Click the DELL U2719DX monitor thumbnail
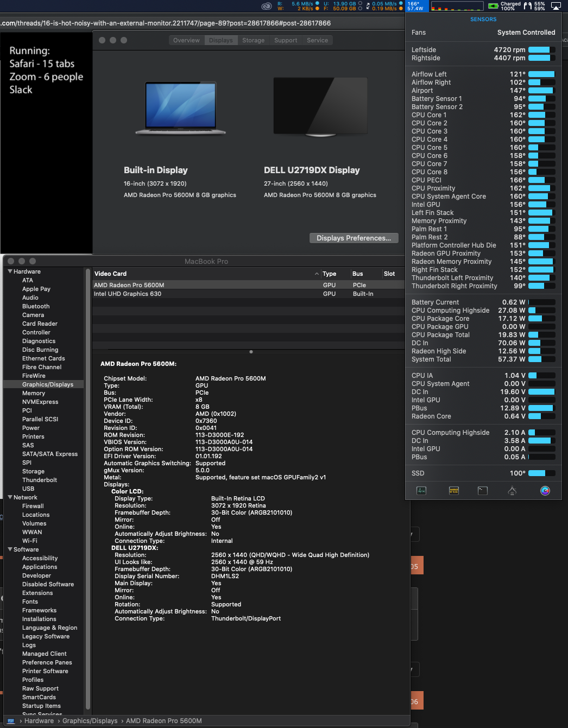 tap(320, 107)
